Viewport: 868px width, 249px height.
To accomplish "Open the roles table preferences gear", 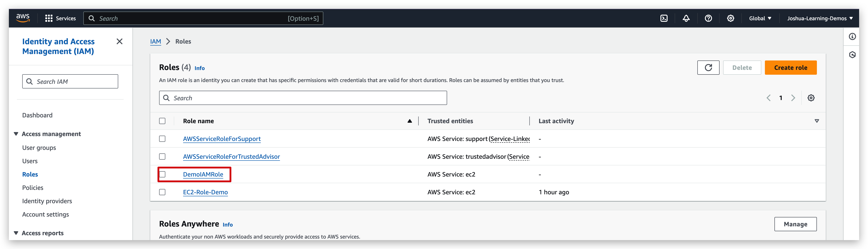I will tap(811, 98).
